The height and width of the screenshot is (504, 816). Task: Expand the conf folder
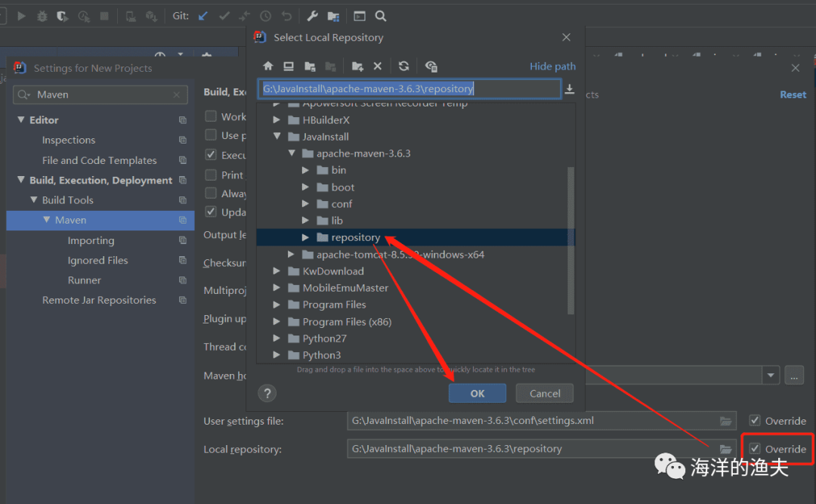pos(305,204)
